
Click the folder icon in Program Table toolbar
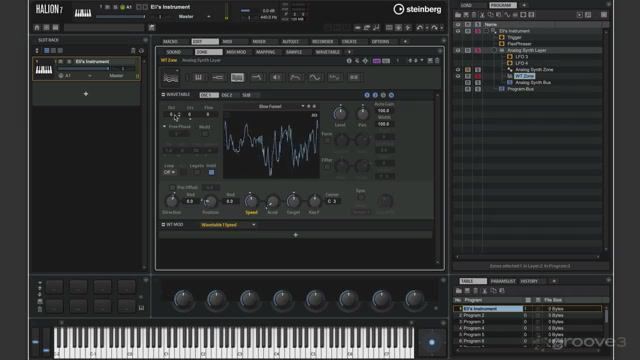(x=459, y=291)
